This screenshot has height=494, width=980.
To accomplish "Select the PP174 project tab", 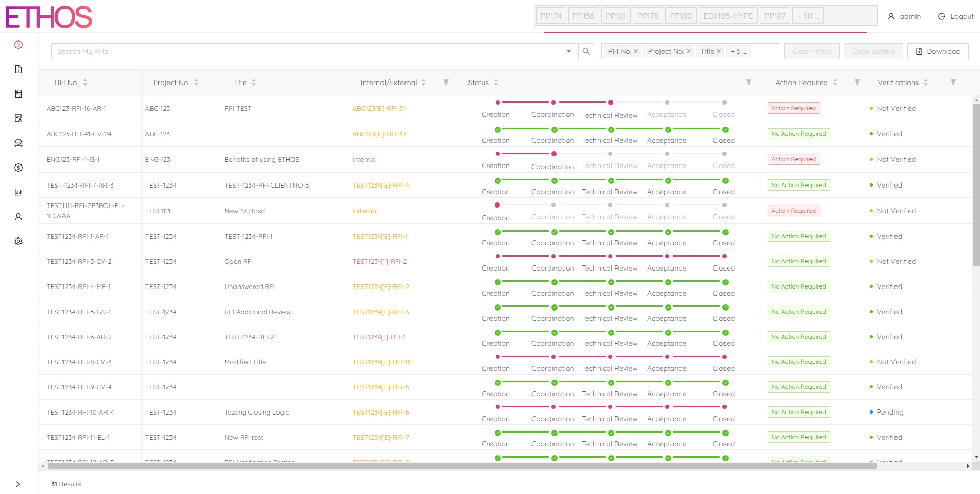I will click(551, 16).
